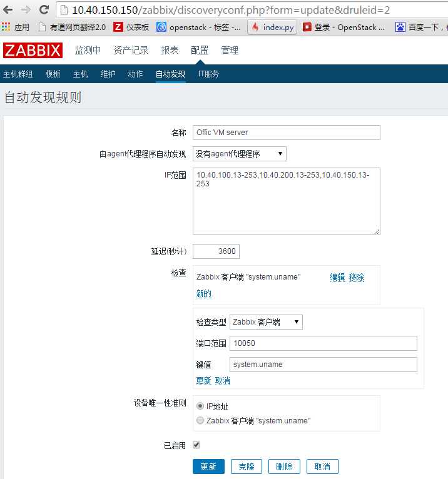Select the IP地址 uniqueness radio button

[x=200, y=406]
